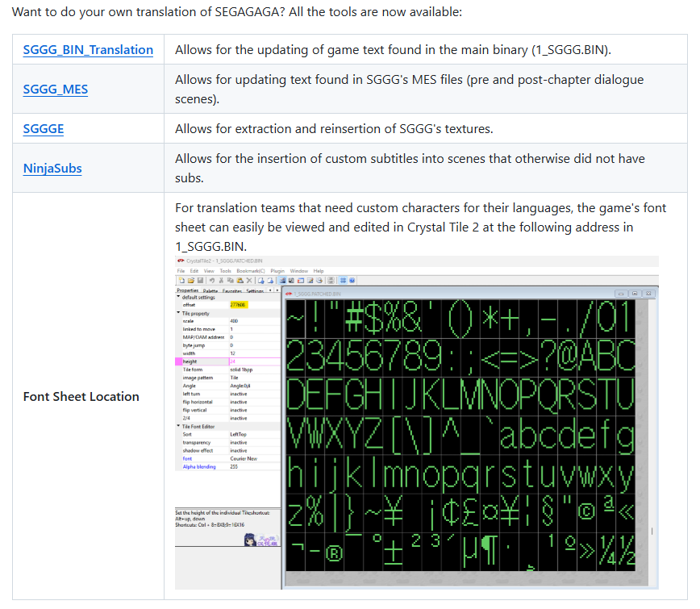The width and height of the screenshot is (700, 609).
Task: Collapse the Tile Font Editor group
Action: (178, 426)
